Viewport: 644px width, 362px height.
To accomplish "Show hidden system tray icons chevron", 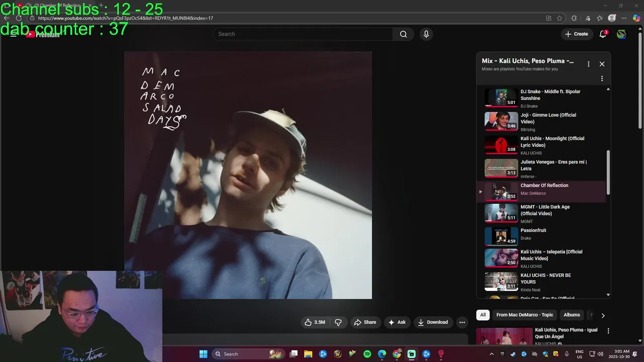I will (492, 354).
